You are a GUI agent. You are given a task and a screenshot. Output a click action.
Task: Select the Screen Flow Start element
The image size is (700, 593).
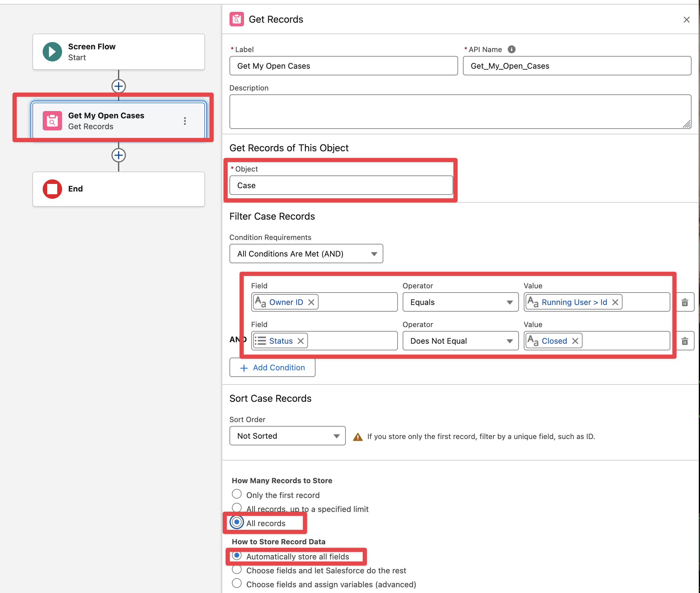tap(118, 52)
